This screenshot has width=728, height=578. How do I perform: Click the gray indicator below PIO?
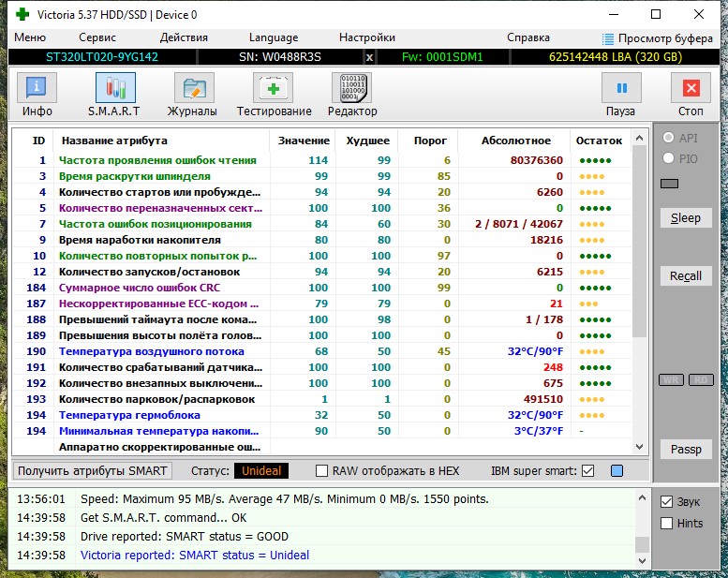[669, 184]
